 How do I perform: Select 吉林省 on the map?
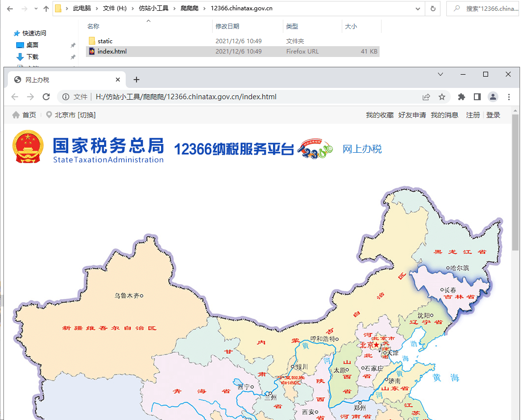pyautogui.click(x=459, y=297)
